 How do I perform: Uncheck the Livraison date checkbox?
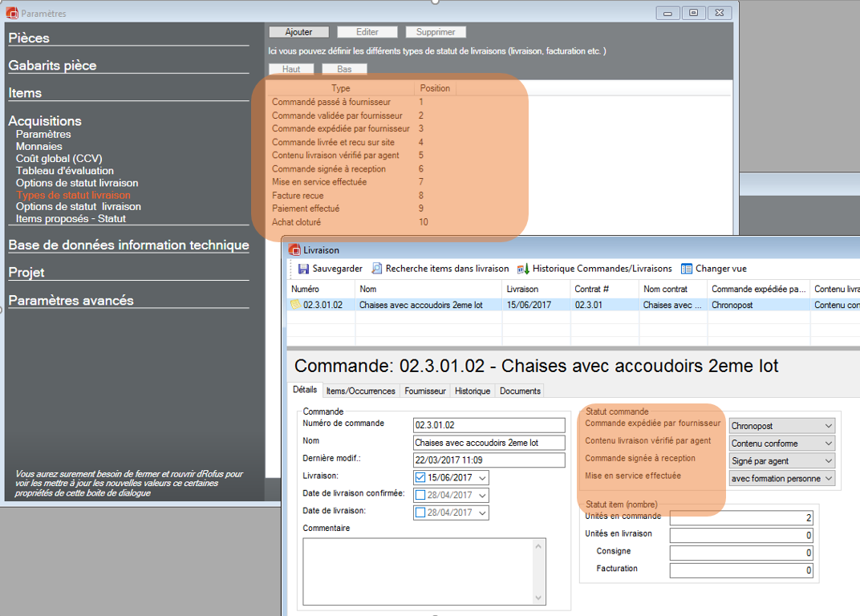click(421, 478)
